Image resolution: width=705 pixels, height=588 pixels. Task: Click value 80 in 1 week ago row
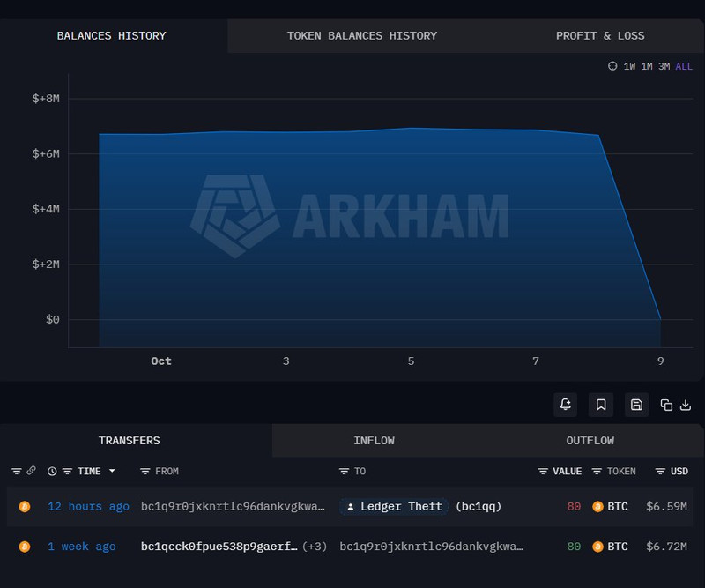(574, 547)
